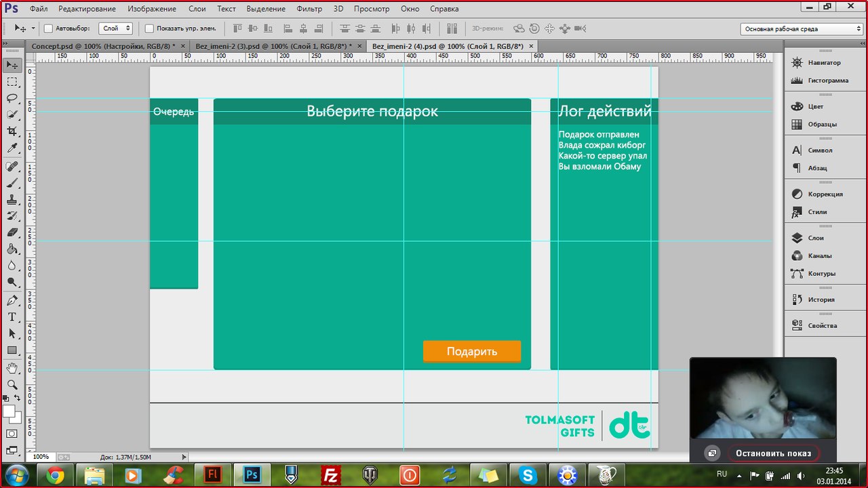
Task: Enable the Автовыбор checkbox
Action: [x=49, y=28]
